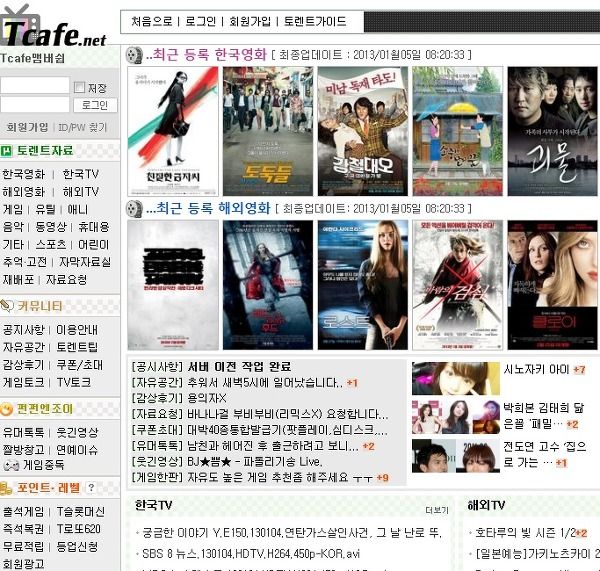Open 처음으로 in the top menu
The image size is (600, 571).
click(x=152, y=21)
